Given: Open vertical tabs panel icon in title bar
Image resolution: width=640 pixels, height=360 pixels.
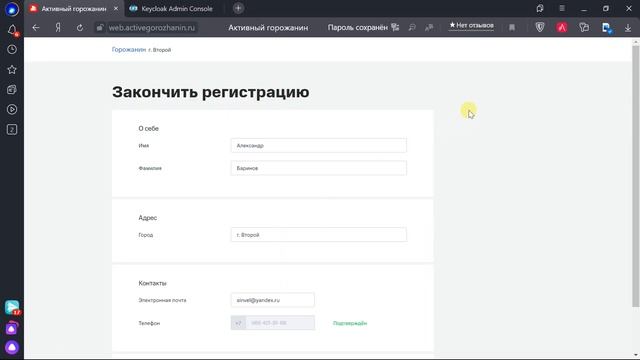Looking at the screenshot, I should click(x=540, y=8).
